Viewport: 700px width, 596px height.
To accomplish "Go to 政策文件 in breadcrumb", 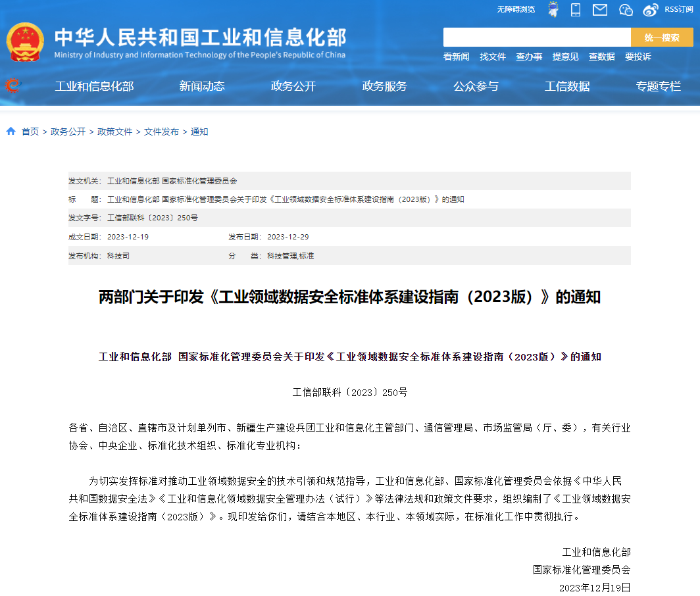I will [x=114, y=132].
